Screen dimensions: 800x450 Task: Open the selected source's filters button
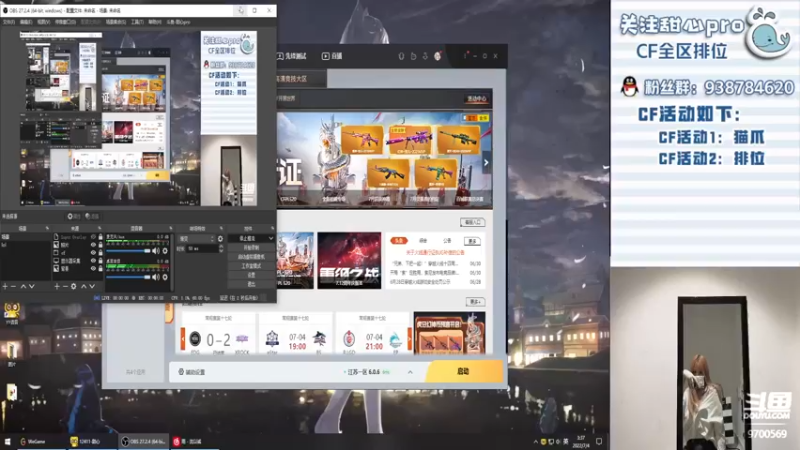pos(92,216)
